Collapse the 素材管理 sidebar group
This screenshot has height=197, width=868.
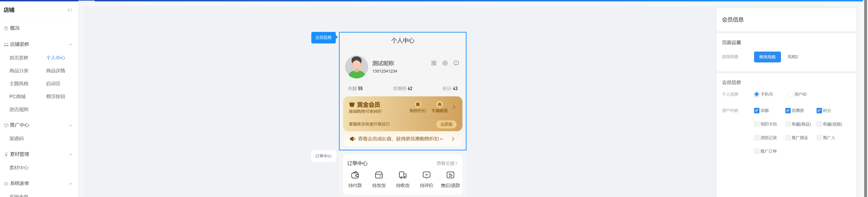tap(70, 155)
